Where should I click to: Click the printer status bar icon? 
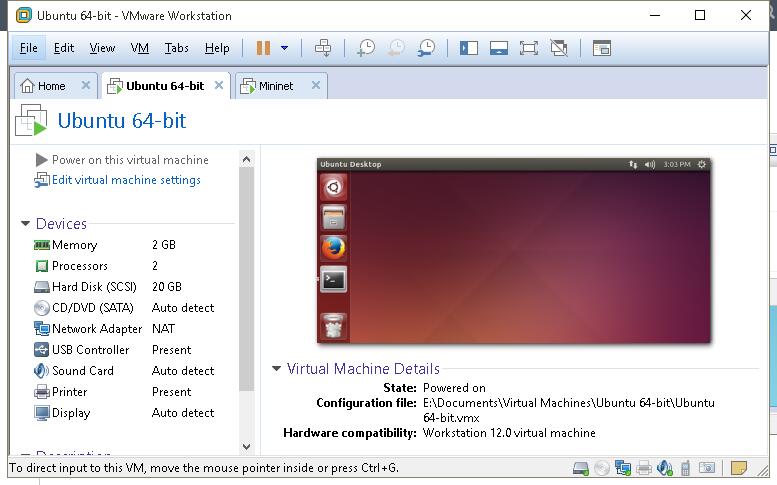[x=644, y=468]
